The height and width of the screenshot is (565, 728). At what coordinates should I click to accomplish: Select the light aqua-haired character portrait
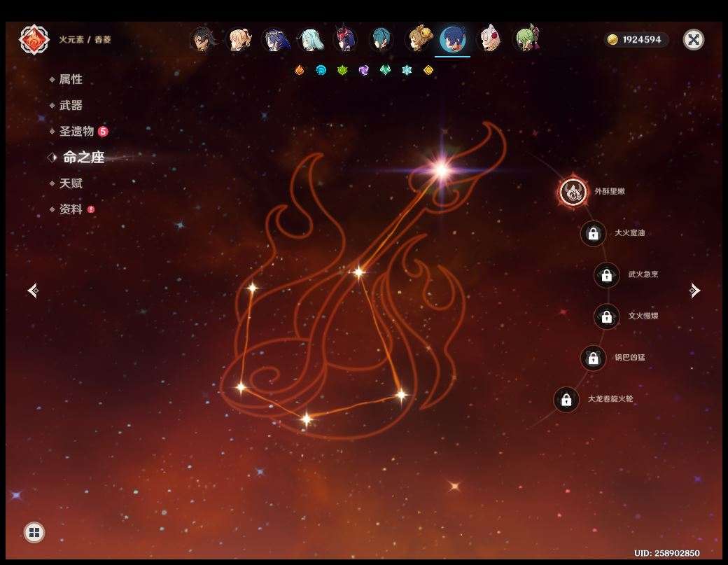pyautogui.click(x=311, y=39)
